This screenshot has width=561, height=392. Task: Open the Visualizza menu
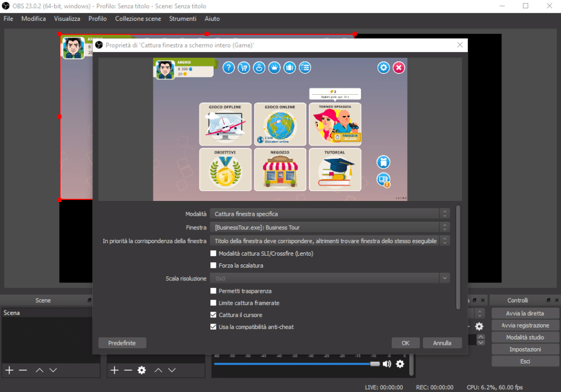point(67,19)
